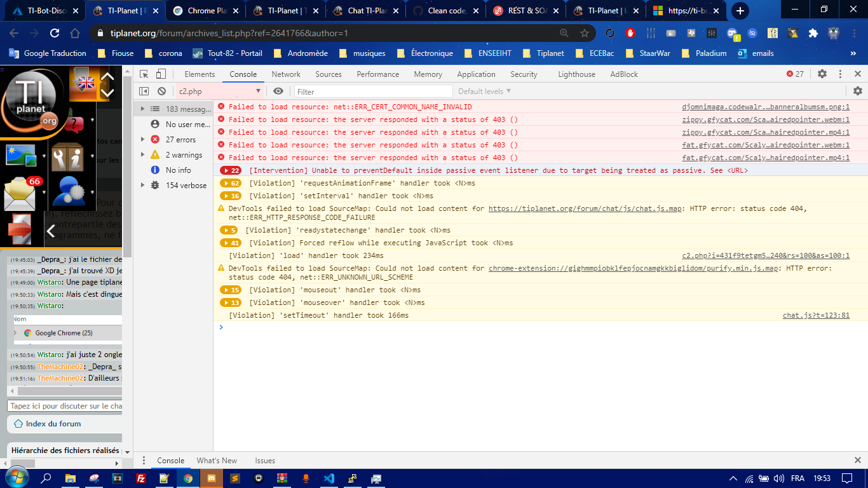This screenshot has height=488, width=868.
Task: Expand the 27 errors sidebar group
Action: tap(142, 140)
